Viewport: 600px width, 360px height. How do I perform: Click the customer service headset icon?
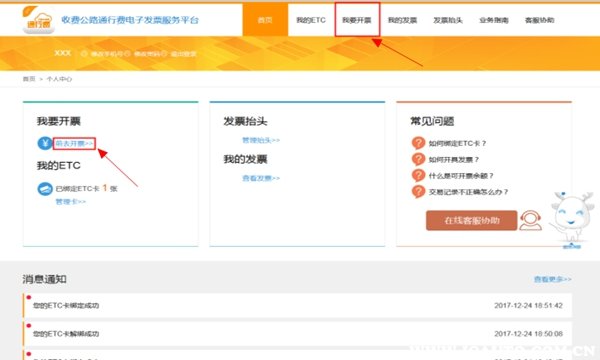530,220
